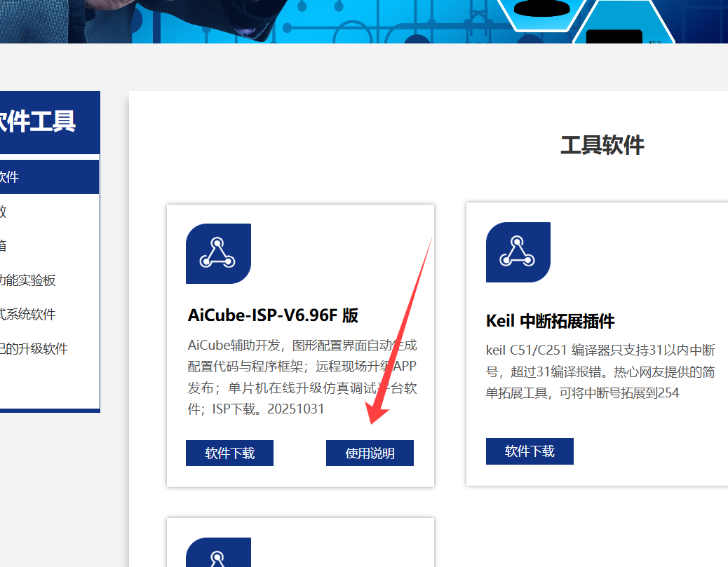
Task: Click the partially visible bottom card icon
Action: (217, 554)
